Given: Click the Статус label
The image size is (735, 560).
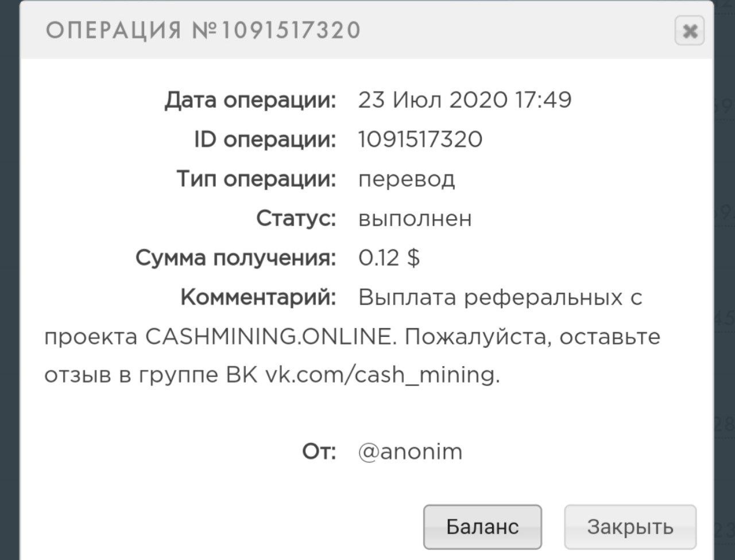Looking at the screenshot, I should (296, 219).
